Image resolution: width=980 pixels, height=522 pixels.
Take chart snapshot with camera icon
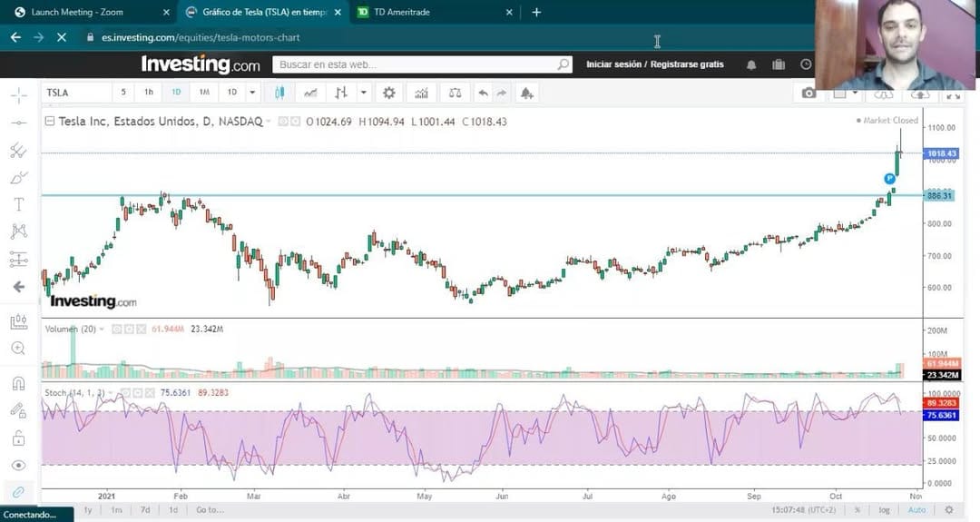808,94
